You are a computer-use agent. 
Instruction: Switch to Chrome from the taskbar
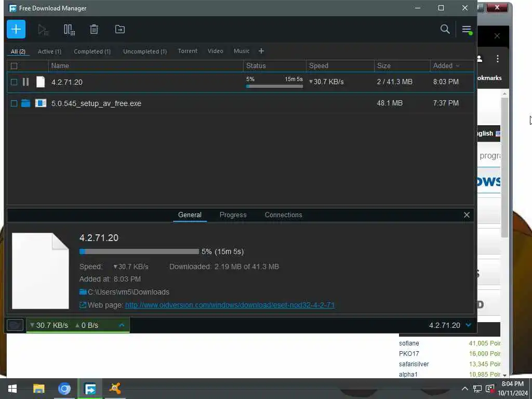64,389
